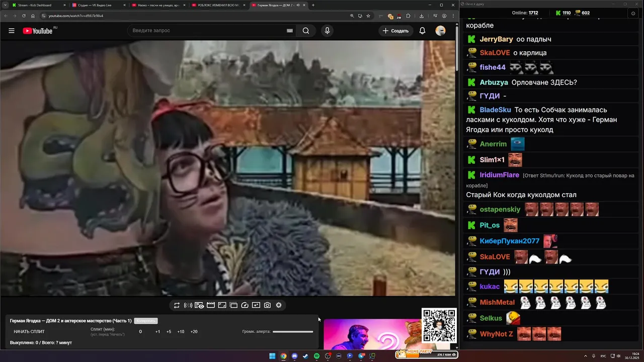Click the speed gauge icon in video toolbar

point(245,305)
